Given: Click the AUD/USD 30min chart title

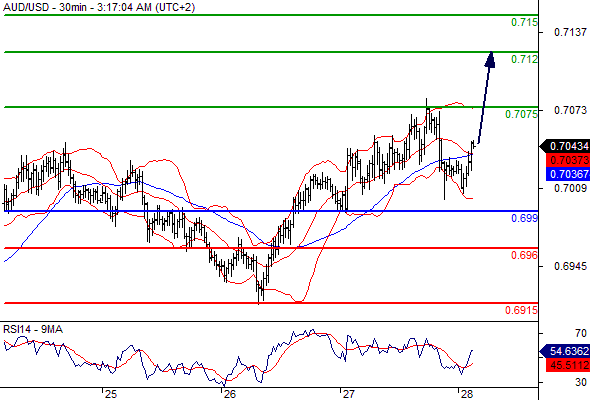Looking at the screenshot, I should (99, 7).
